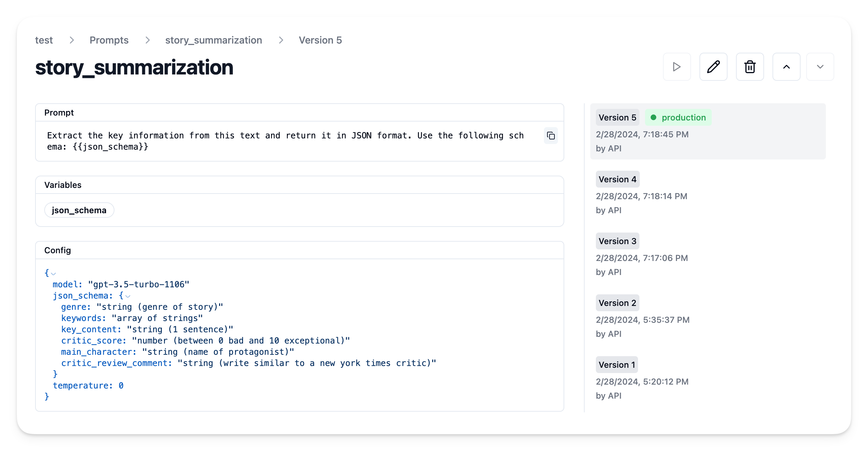Edit the prompt using the pencil icon
Screen dimensions: 868x451
point(713,67)
